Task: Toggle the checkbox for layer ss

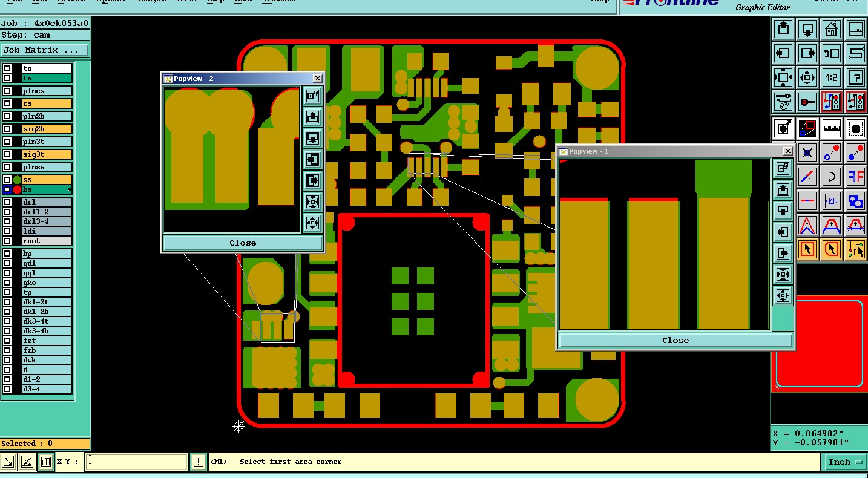Action: pos(7,180)
